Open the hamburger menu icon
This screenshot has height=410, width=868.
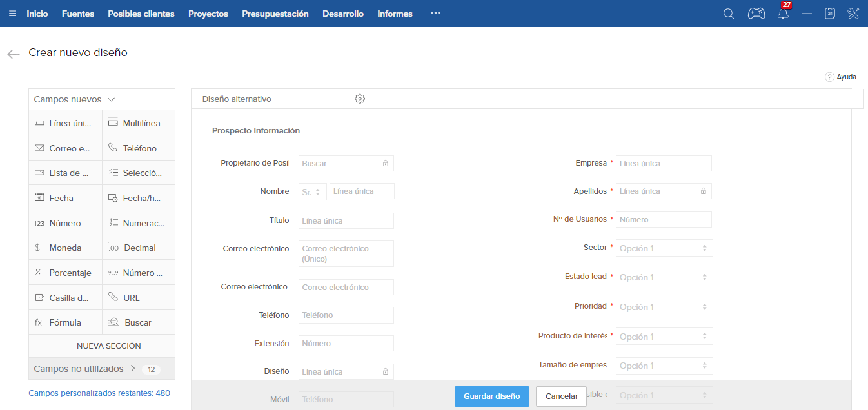(x=13, y=14)
